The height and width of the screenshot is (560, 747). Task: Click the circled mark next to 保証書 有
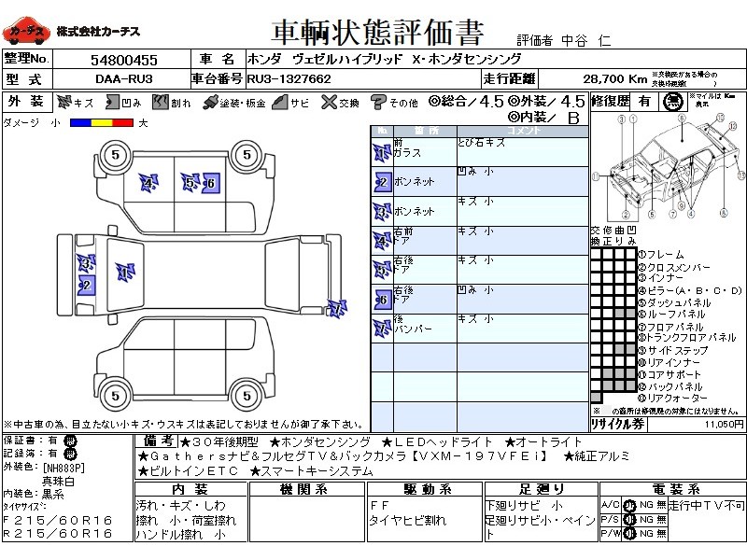[71, 441]
